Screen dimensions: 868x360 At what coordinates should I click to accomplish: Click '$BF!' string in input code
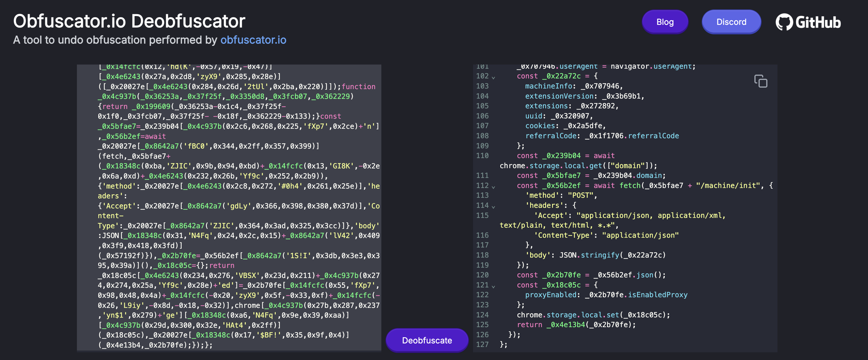click(x=269, y=335)
